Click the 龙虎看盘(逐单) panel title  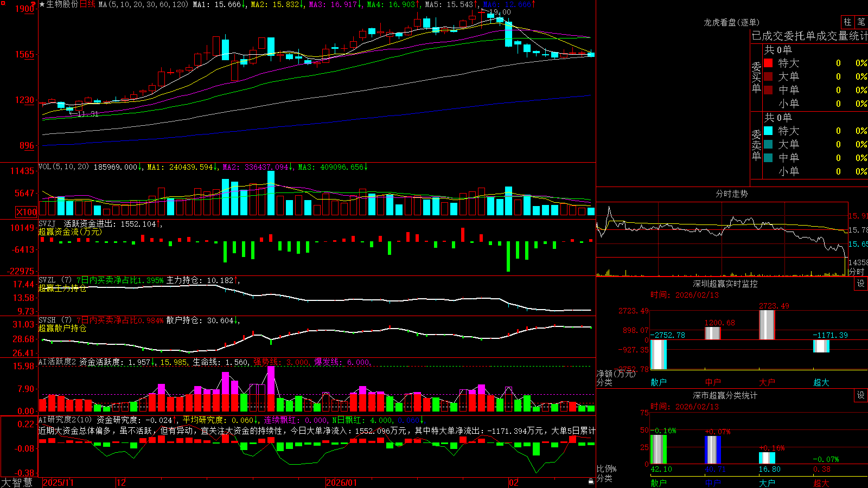pos(731,22)
